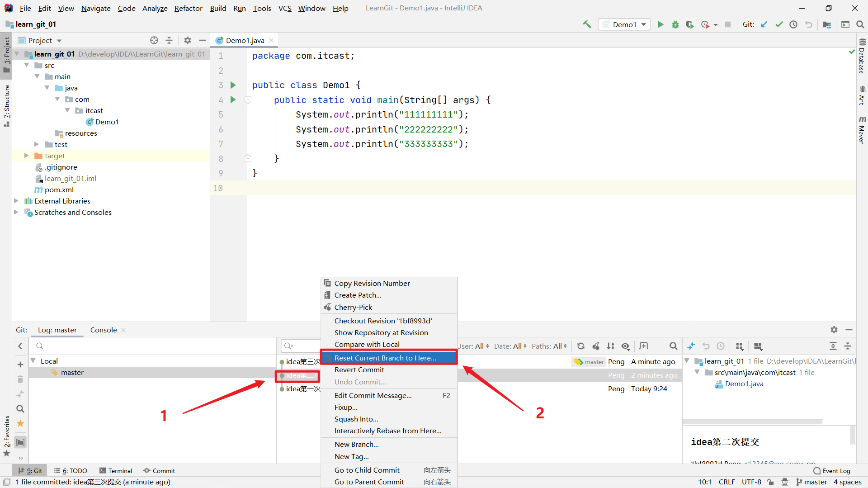Open pom.xml in project tree
The height and width of the screenshot is (488, 868).
point(59,190)
